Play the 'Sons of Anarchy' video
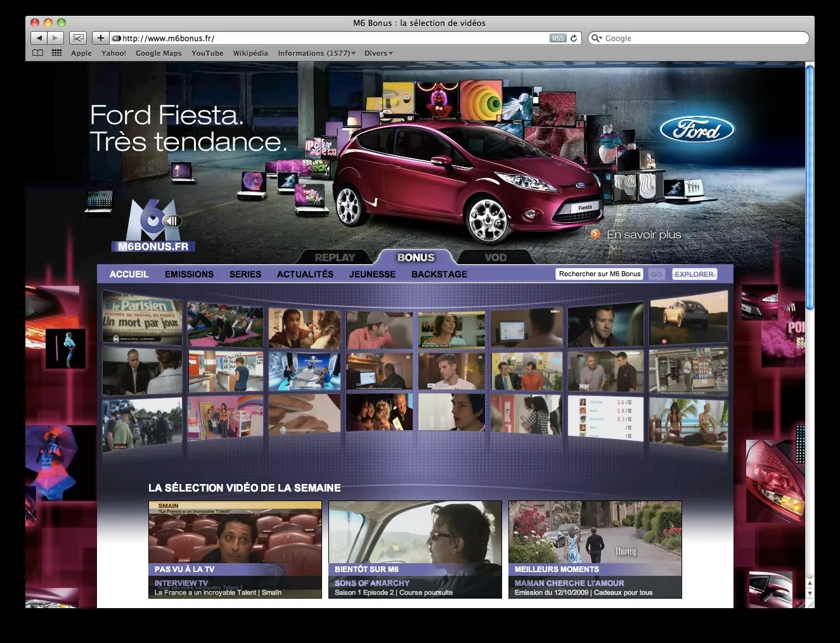 415,550
